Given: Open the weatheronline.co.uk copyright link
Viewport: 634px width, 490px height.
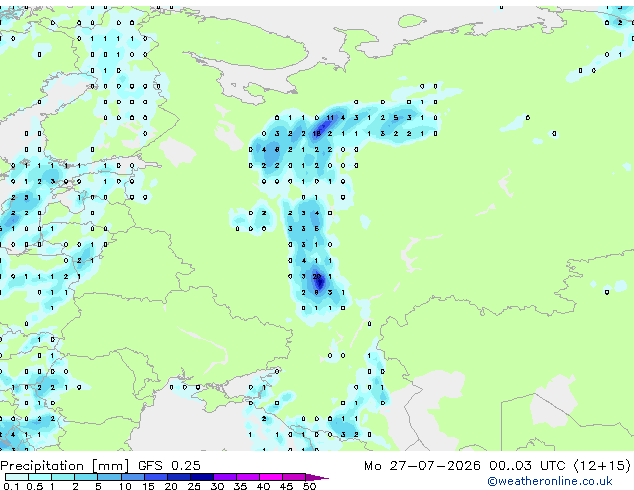Looking at the screenshot, I should pyautogui.click(x=550, y=481).
